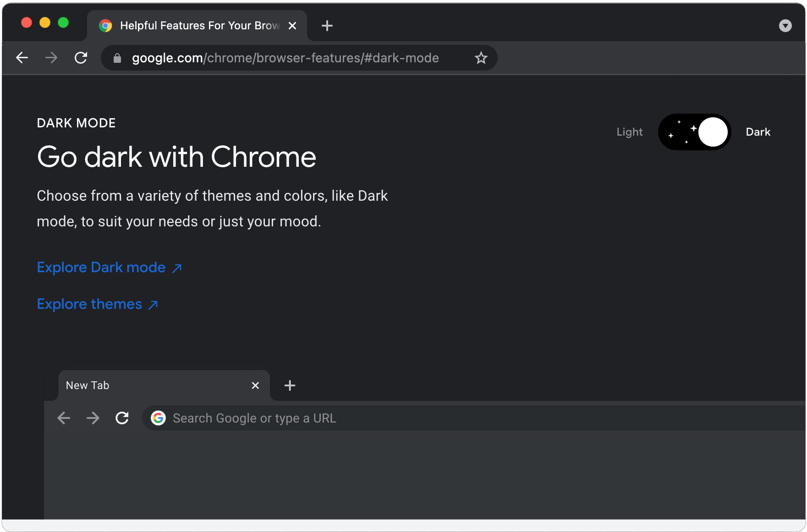
Task: Bookmark this page using the star icon
Action: coord(481,58)
